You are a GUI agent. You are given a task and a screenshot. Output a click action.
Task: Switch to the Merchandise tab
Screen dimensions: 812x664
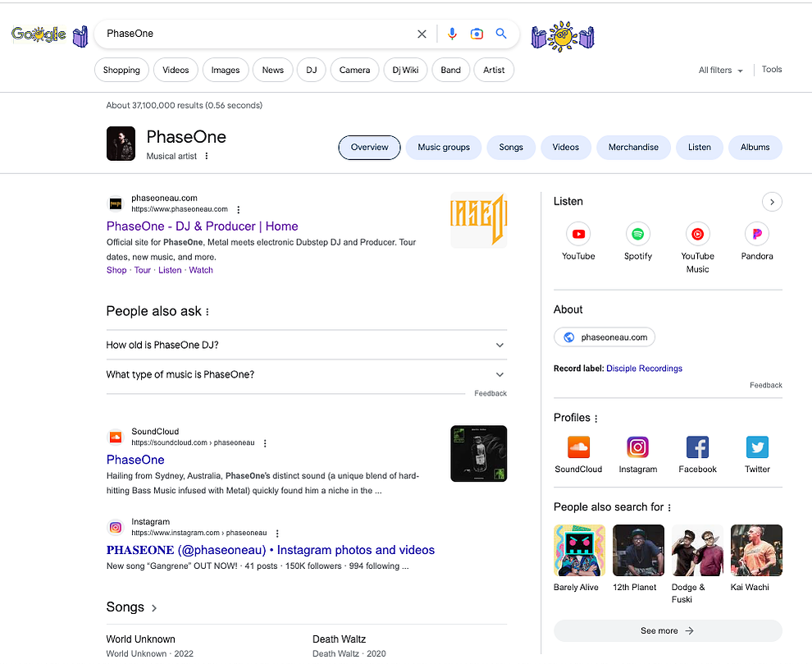(x=633, y=148)
